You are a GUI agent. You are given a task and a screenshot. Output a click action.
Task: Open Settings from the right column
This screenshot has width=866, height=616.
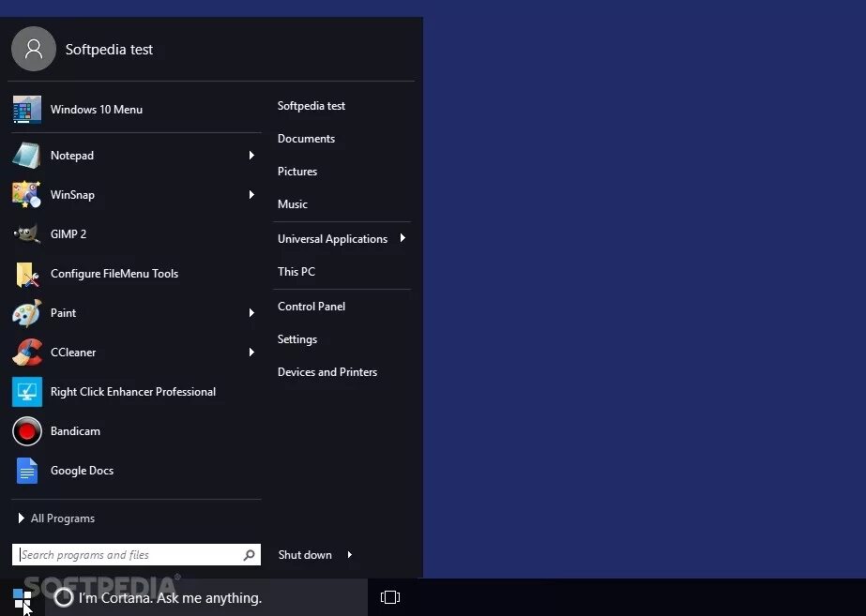coord(297,338)
